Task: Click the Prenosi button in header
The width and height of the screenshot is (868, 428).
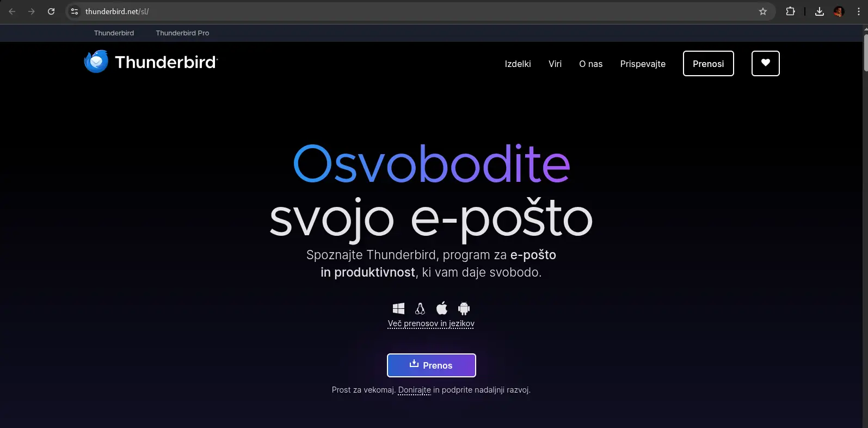Action: 709,63
